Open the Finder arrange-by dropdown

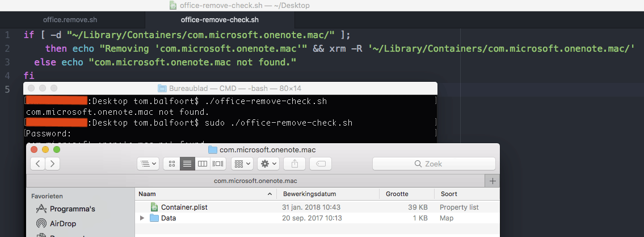tap(242, 163)
